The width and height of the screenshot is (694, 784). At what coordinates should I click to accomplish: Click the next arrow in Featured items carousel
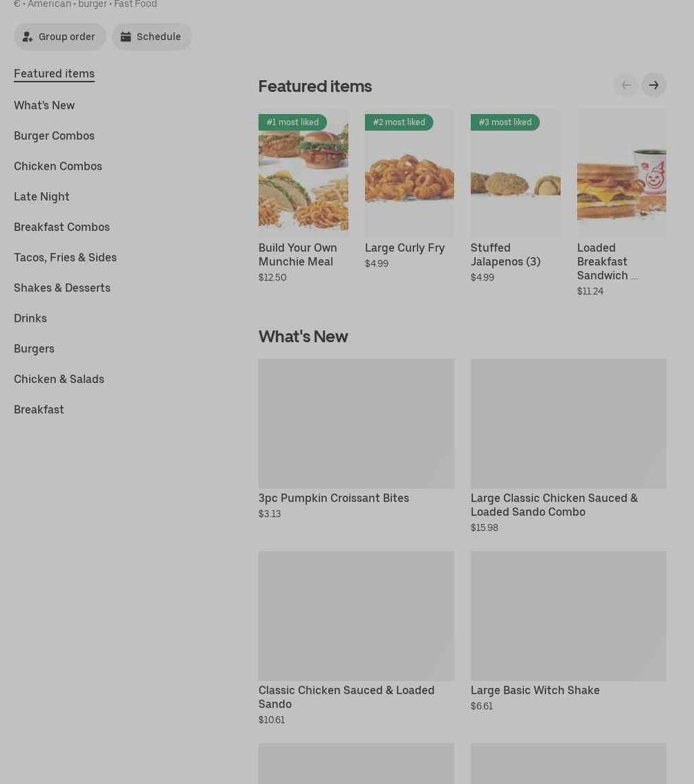pyautogui.click(x=653, y=85)
